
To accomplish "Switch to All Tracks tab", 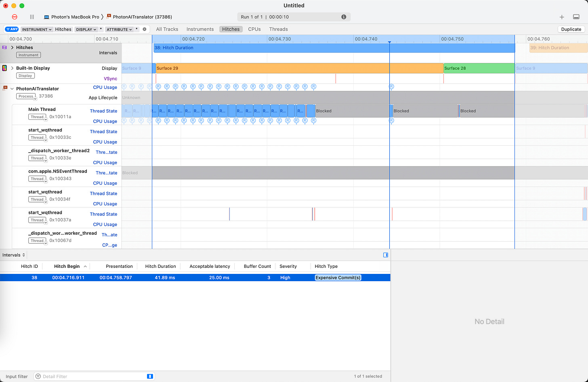I will pos(167,29).
